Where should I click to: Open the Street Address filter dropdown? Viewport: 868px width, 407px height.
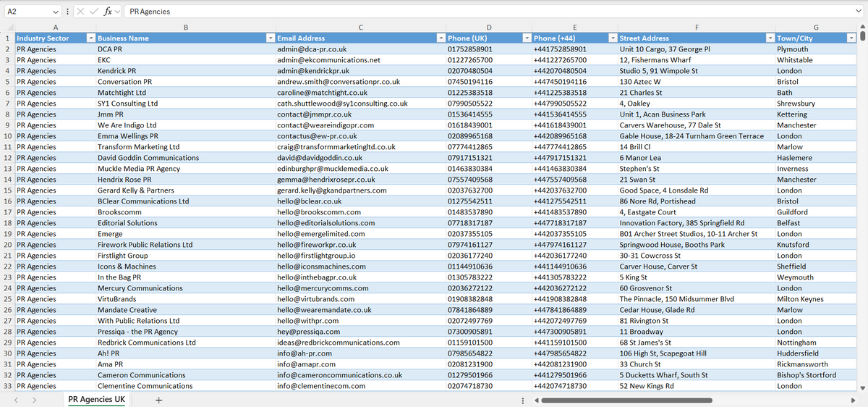tap(770, 38)
